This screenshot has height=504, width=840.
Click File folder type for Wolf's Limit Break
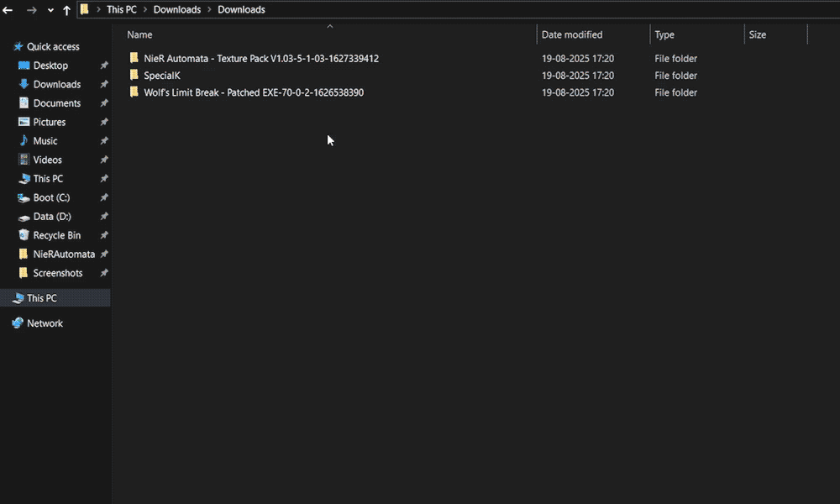click(675, 92)
